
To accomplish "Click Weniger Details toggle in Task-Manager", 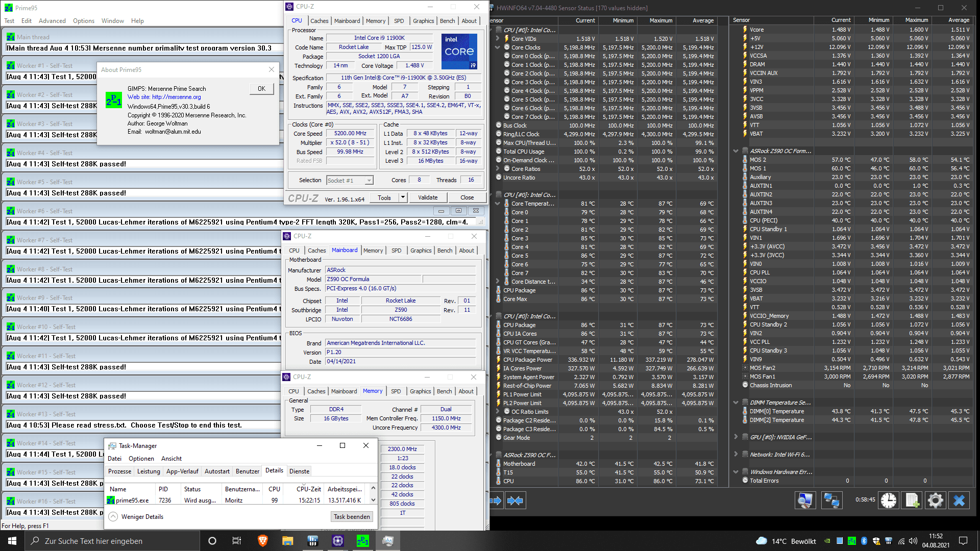I will [136, 517].
